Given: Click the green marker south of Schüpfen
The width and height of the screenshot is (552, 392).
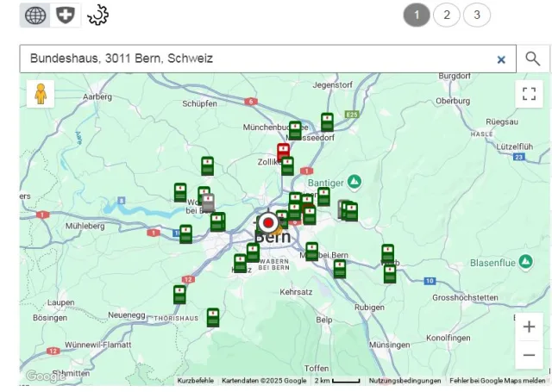Looking at the screenshot, I should click(x=207, y=166).
